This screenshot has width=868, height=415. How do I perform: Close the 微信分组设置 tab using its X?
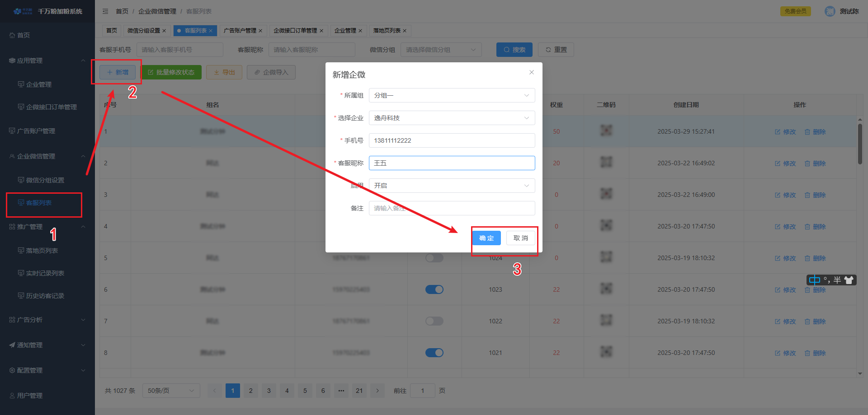[164, 31]
